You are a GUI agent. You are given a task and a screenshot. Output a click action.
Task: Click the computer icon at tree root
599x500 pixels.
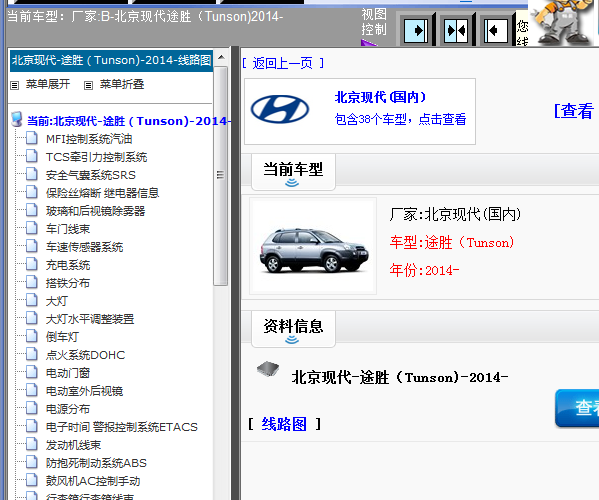[x=16, y=119]
